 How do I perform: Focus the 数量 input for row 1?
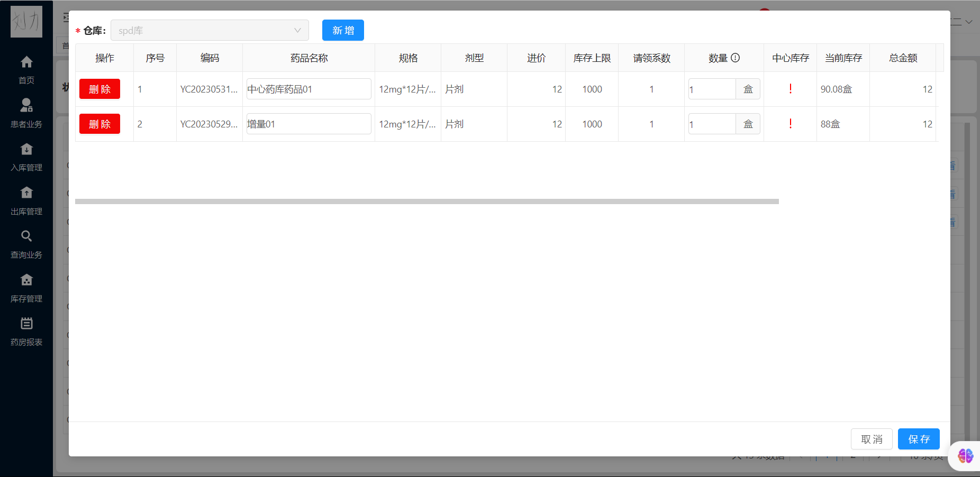pos(712,89)
